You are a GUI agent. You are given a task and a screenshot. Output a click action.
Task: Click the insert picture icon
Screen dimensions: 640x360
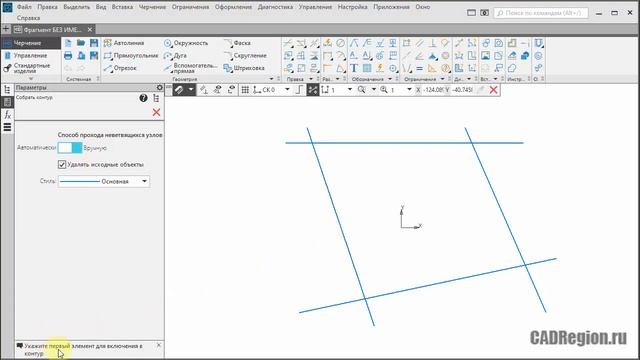pos(485,56)
